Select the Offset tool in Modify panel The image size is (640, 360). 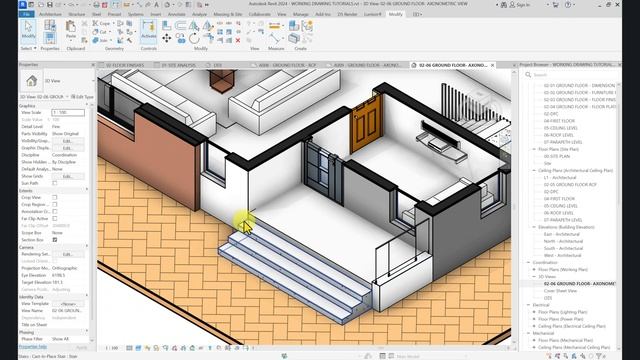coord(180,25)
